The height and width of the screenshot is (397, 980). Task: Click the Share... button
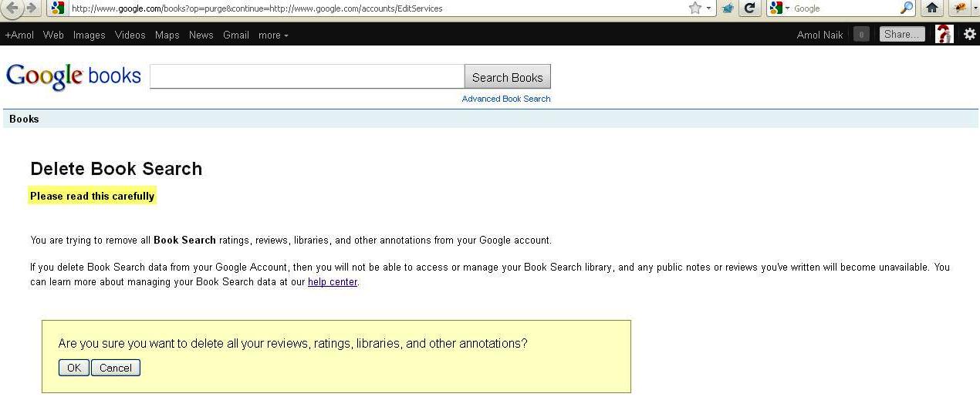point(902,34)
